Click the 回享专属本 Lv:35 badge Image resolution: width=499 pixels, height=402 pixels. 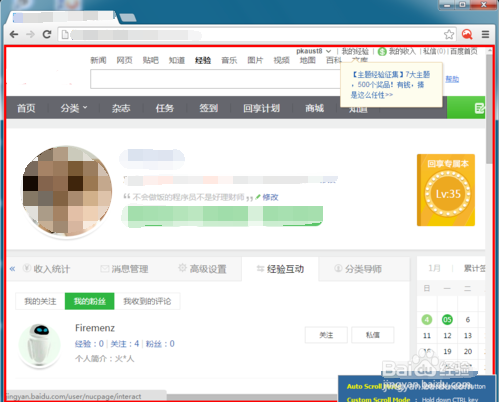click(x=446, y=190)
